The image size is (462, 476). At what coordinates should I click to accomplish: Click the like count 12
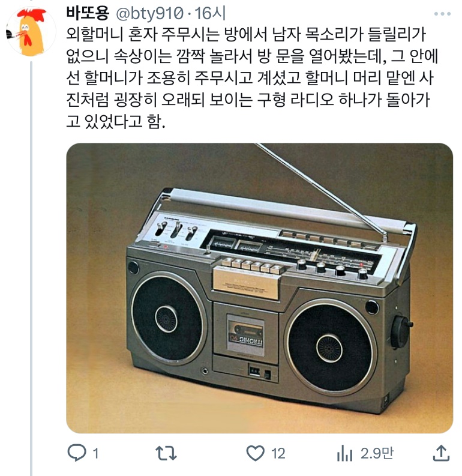(278, 454)
